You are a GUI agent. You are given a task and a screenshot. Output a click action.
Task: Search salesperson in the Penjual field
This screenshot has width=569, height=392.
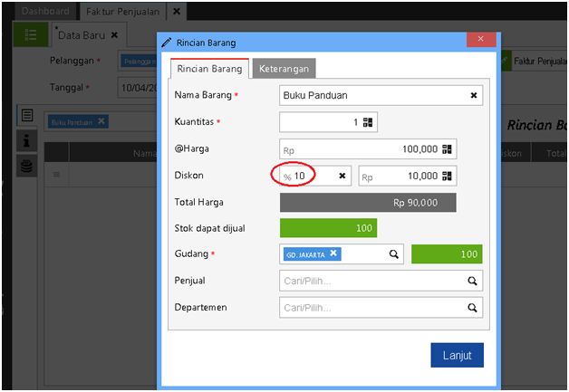pyautogui.click(x=472, y=281)
